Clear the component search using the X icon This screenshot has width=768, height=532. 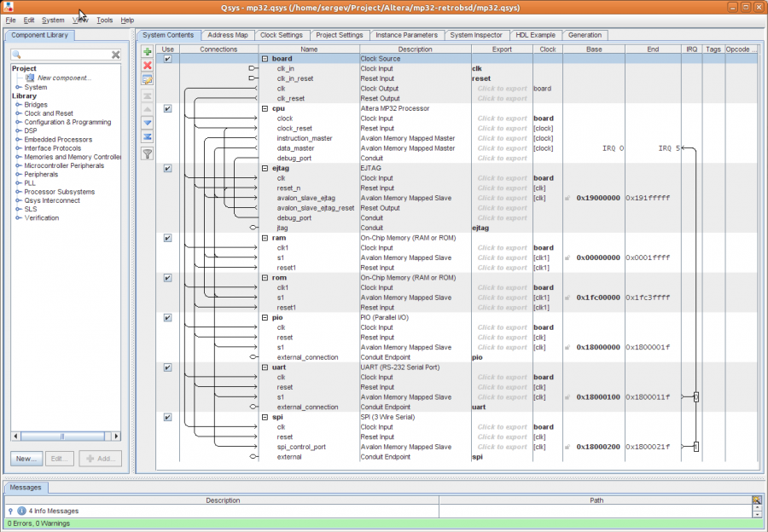pos(115,54)
